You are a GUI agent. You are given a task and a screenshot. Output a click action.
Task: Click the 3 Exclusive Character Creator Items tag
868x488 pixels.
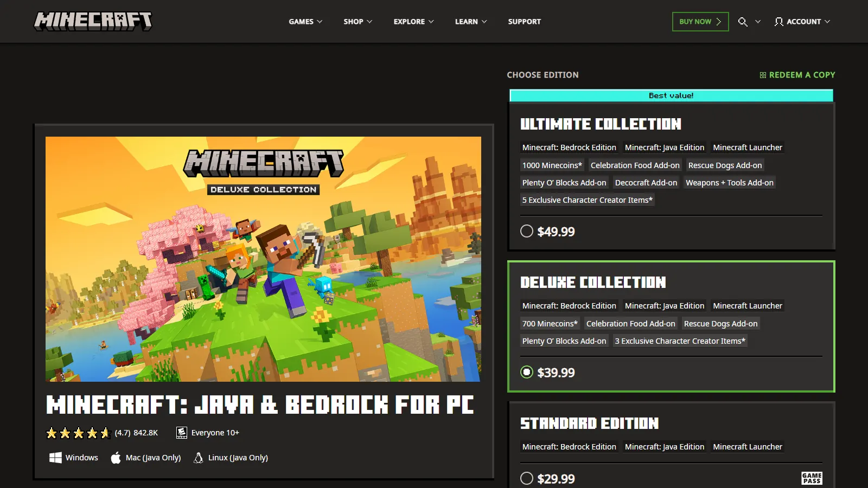680,341
